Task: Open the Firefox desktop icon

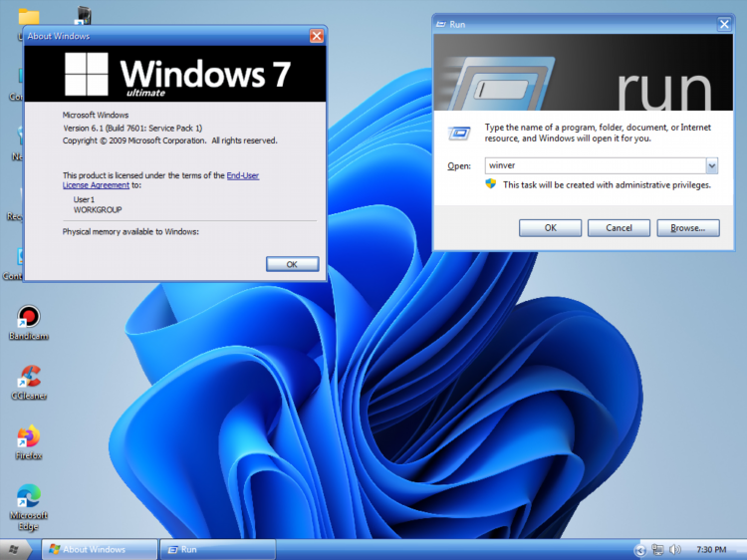Action: (29, 442)
